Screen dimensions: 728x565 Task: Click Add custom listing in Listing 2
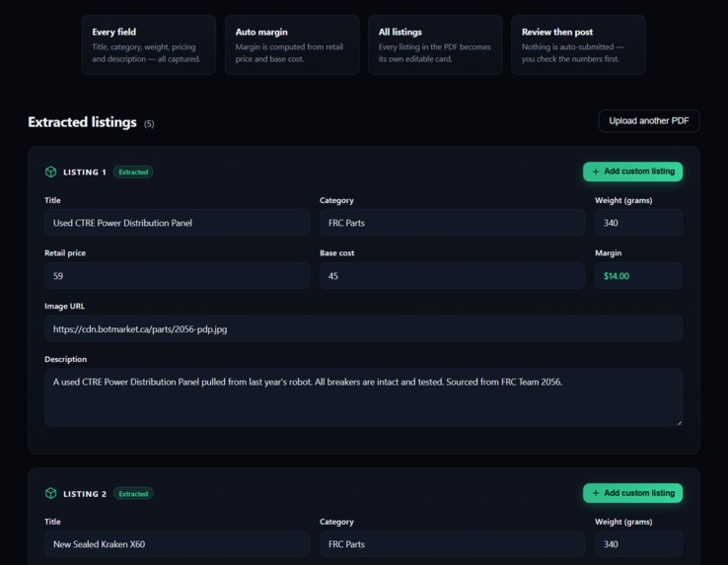point(633,493)
